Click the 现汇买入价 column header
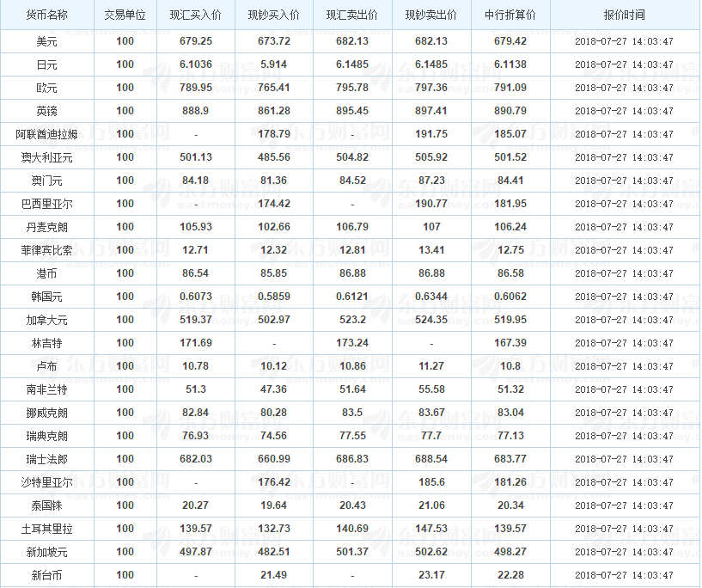 [x=196, y=15]
